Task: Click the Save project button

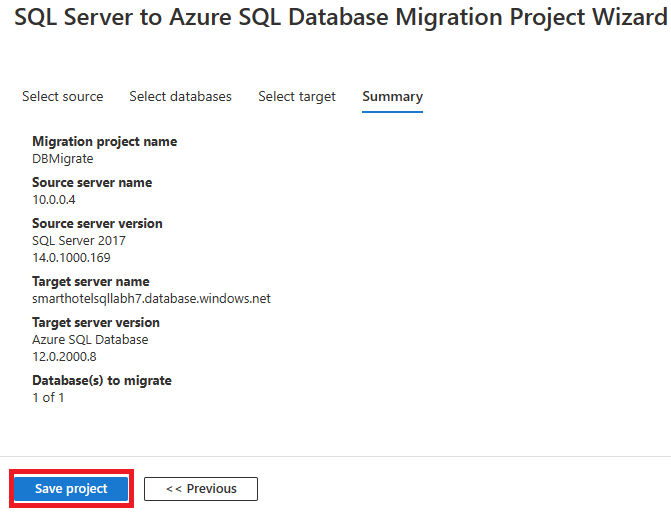Action: 71,488
